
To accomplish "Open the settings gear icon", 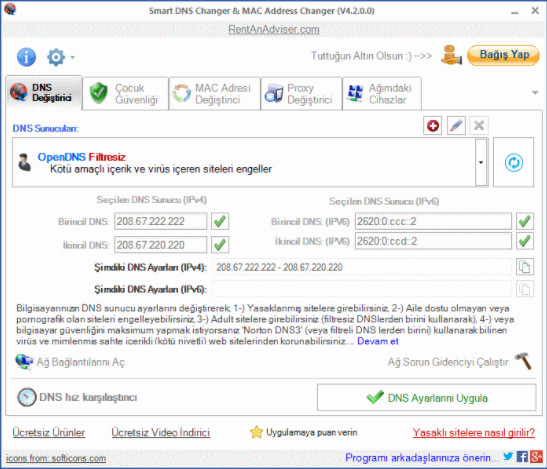I will (56, 57).
